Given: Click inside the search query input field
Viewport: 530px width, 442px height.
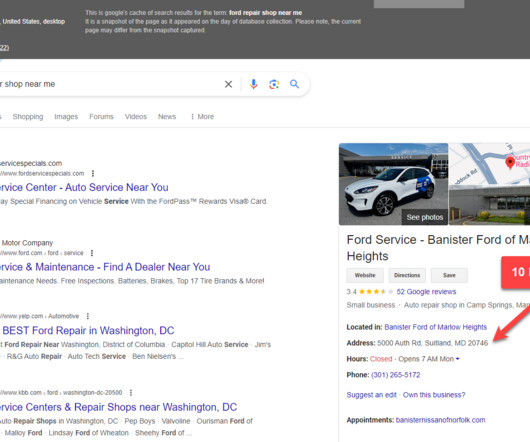Looking at the screenshot, I should coord(108,84).
